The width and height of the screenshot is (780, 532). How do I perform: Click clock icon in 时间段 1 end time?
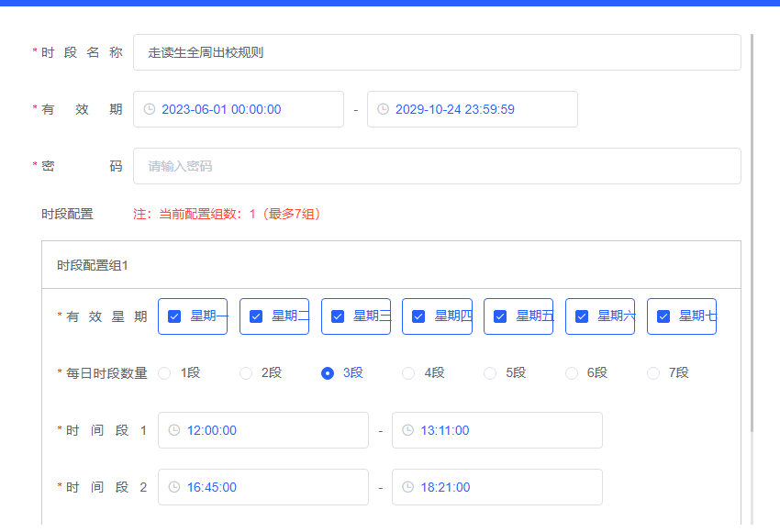click(408, 430)
